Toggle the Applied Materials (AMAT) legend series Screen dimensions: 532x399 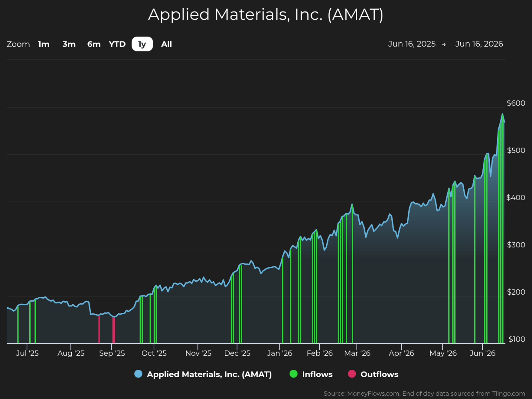(x=203, y=374)
